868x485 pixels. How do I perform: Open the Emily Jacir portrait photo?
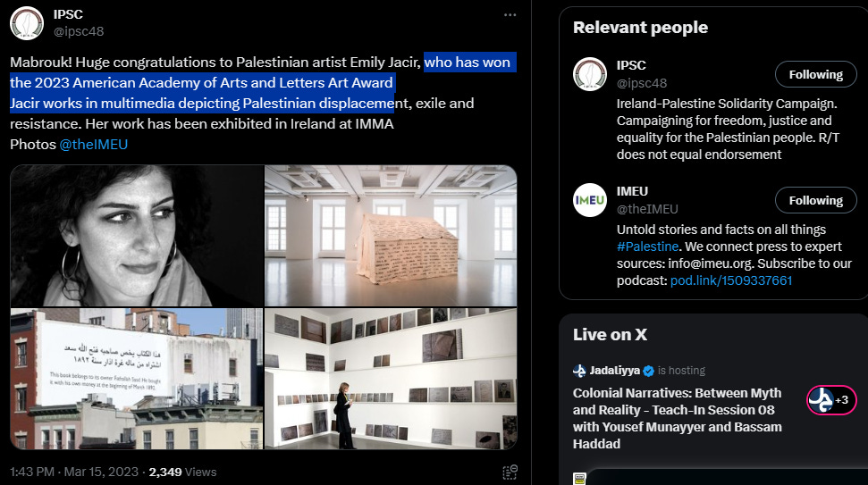pos(137,236)
